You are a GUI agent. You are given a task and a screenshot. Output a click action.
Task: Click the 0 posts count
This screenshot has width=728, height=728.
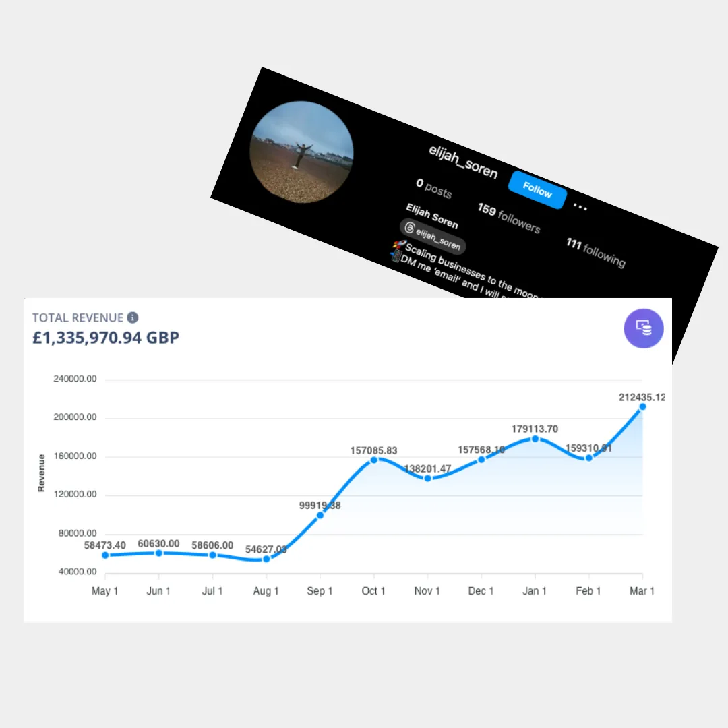[433, 188]
